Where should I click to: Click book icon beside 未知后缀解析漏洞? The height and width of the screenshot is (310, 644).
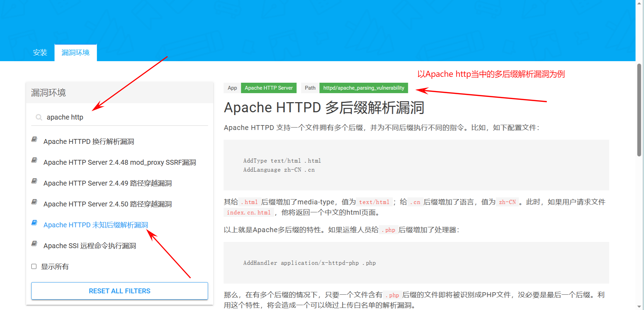coord(34,223)
